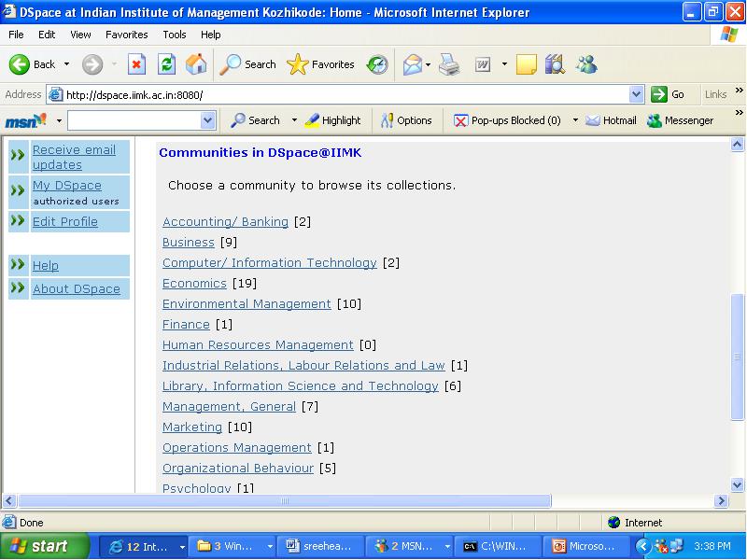Click the Forward navigation arrow icon
This screenshot has width=747, height=560.
92,64
